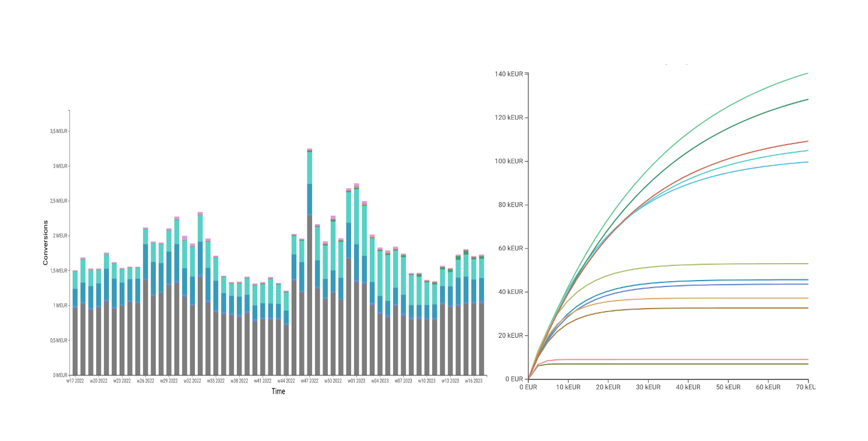
Task: Click the '60 kEUR' x-axis label on line chart
Action: point(768,387)
